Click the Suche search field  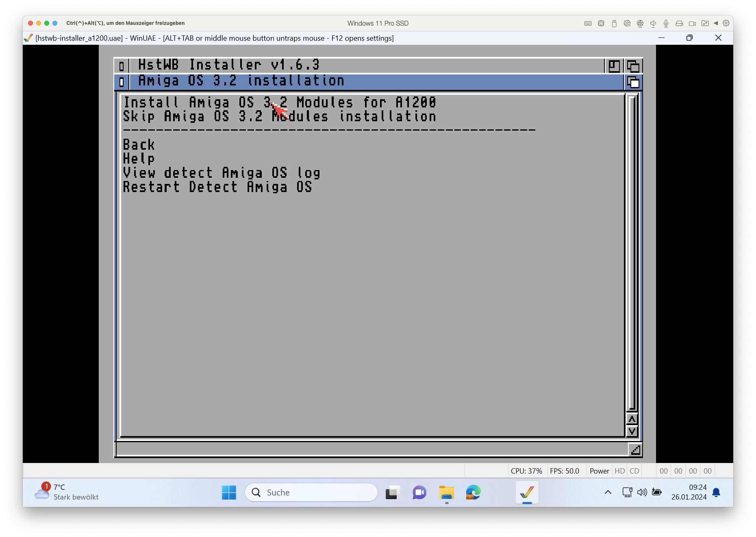(x=311, y=493)
